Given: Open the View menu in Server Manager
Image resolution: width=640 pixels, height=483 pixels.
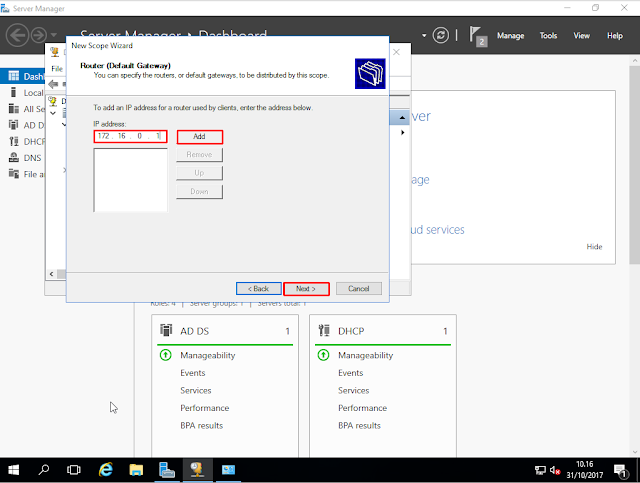Looking at the screenshot, I should click(581, 36).
